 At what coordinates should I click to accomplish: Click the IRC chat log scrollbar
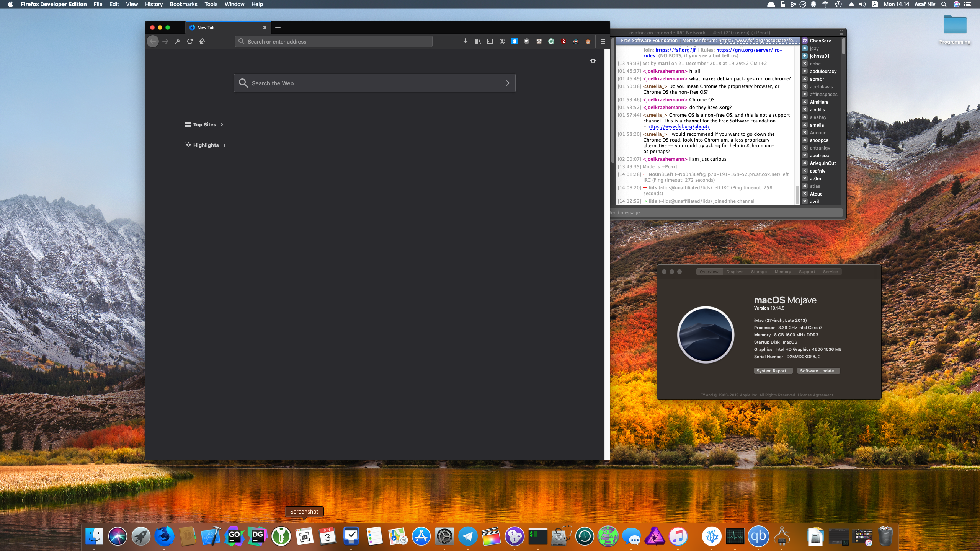(x=797, y=195)
